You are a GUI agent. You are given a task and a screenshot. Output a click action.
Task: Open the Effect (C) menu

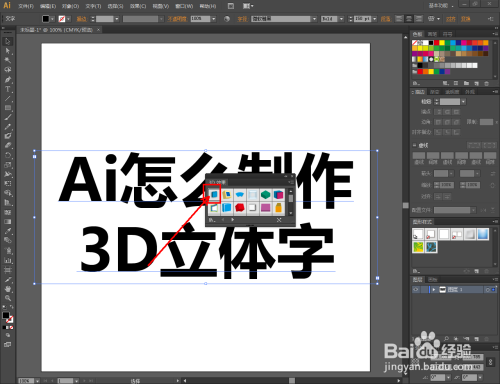point(138,6)
